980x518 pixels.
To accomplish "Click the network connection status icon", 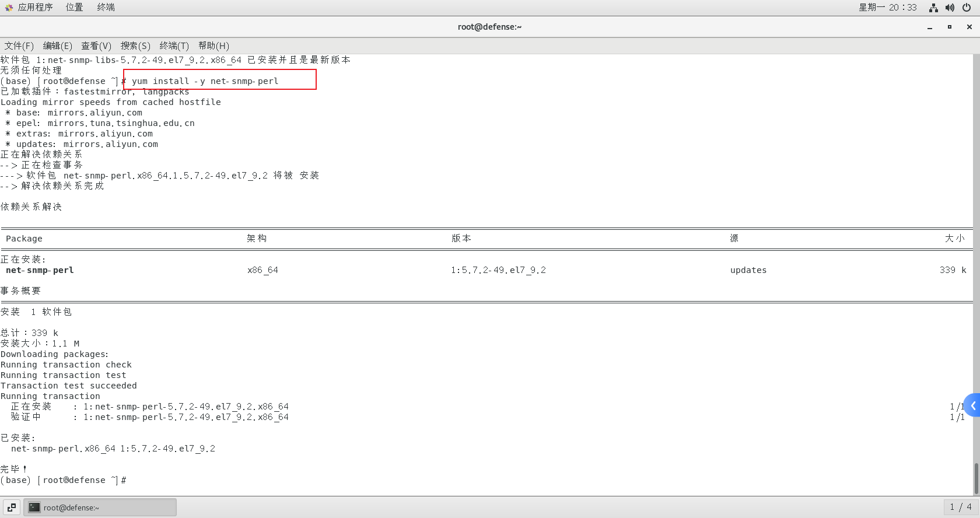I will (x=933, y=8).
